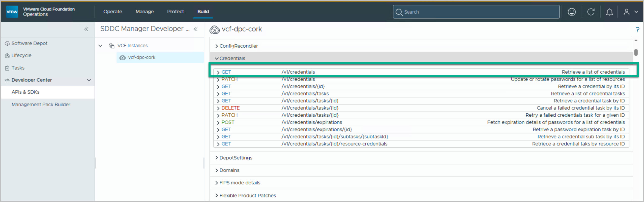Viewport: 644px width, 202px height.
Task: Collapse the left navigation sidebar
Action: coord(86,29)
